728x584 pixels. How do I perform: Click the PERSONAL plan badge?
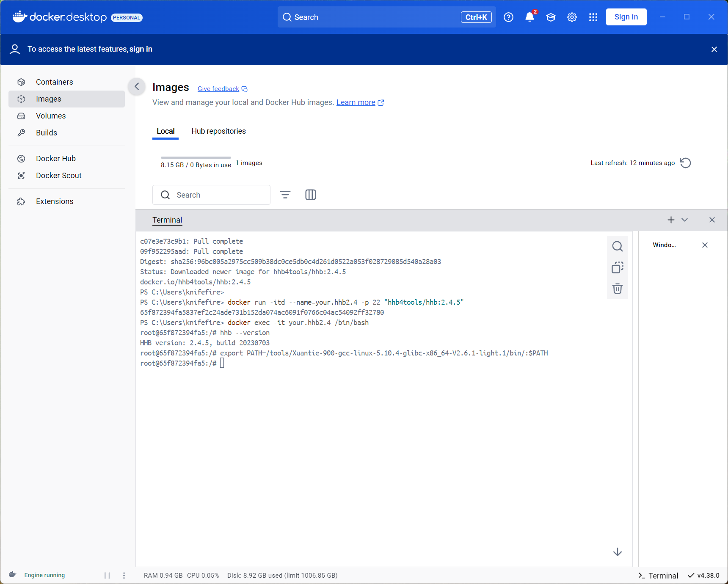127,17
